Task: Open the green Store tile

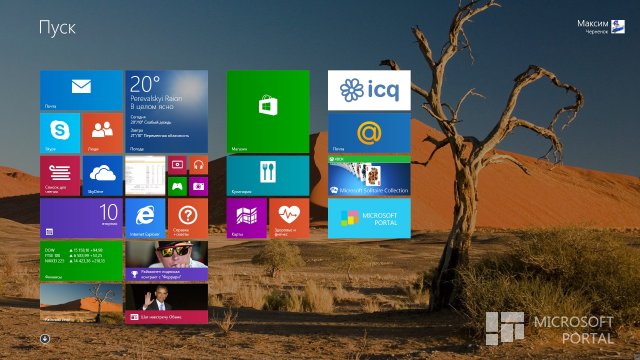Action: 268,111
